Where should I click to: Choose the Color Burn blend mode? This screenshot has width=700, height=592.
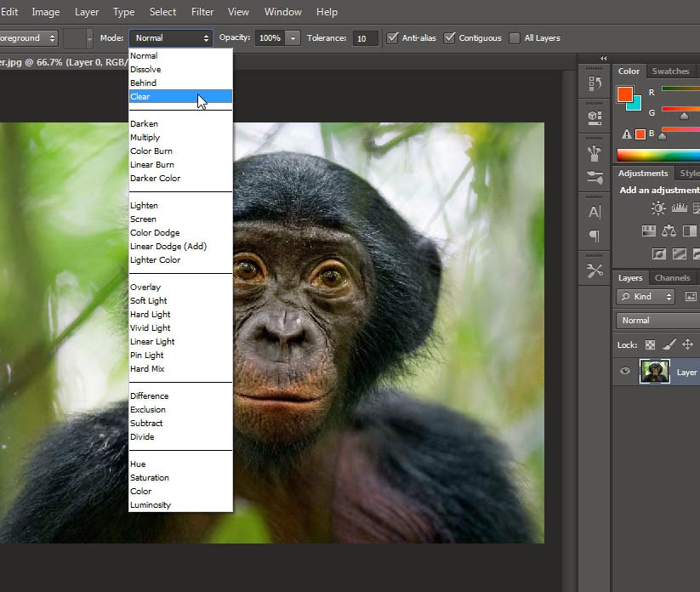[180, 151]
